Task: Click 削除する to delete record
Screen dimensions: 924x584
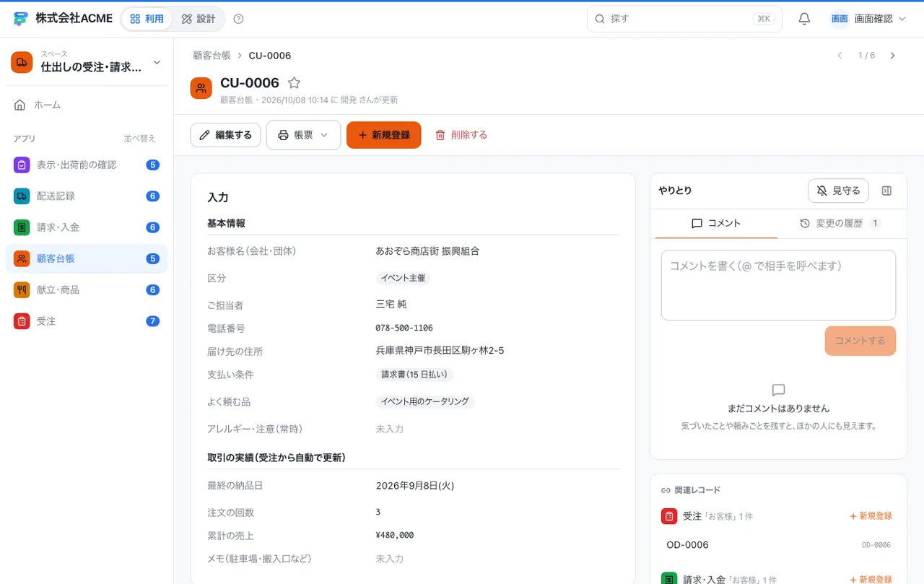Action: [461, 135]
